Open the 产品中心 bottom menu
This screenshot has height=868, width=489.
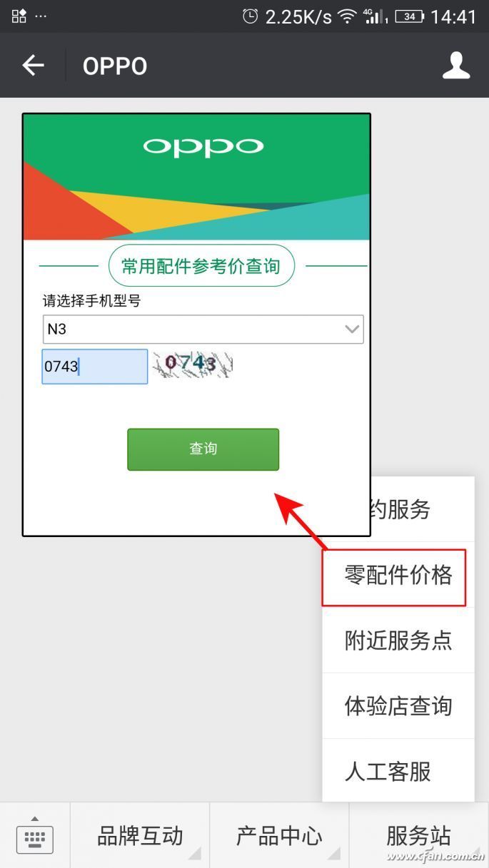279,835
